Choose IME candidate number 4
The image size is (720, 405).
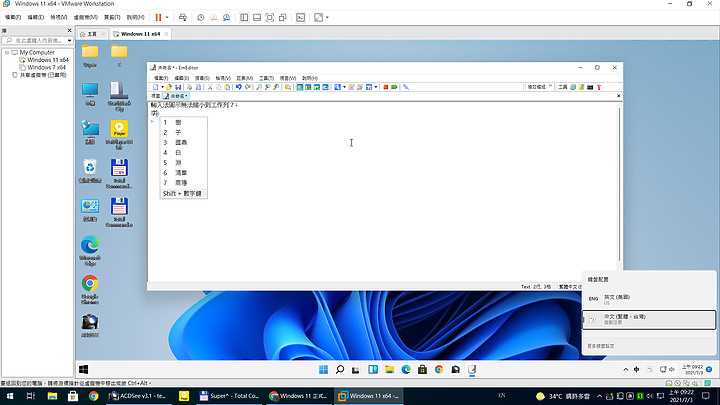(183, 152)
